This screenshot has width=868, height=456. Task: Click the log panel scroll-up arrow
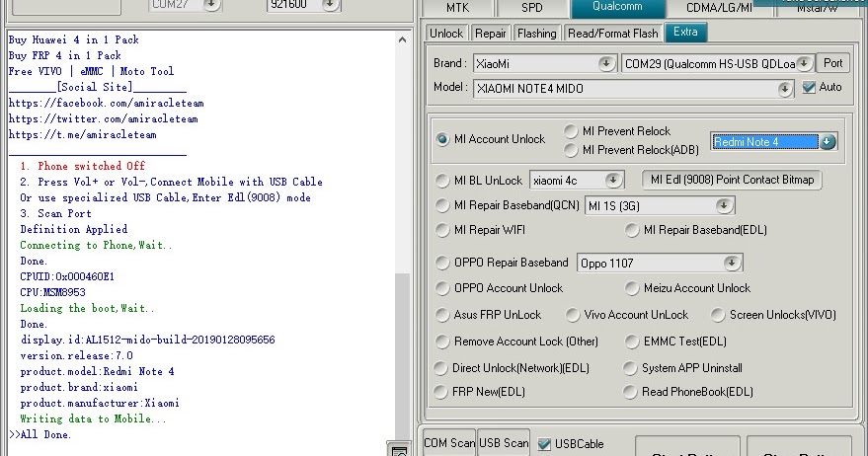click(403, 39)
